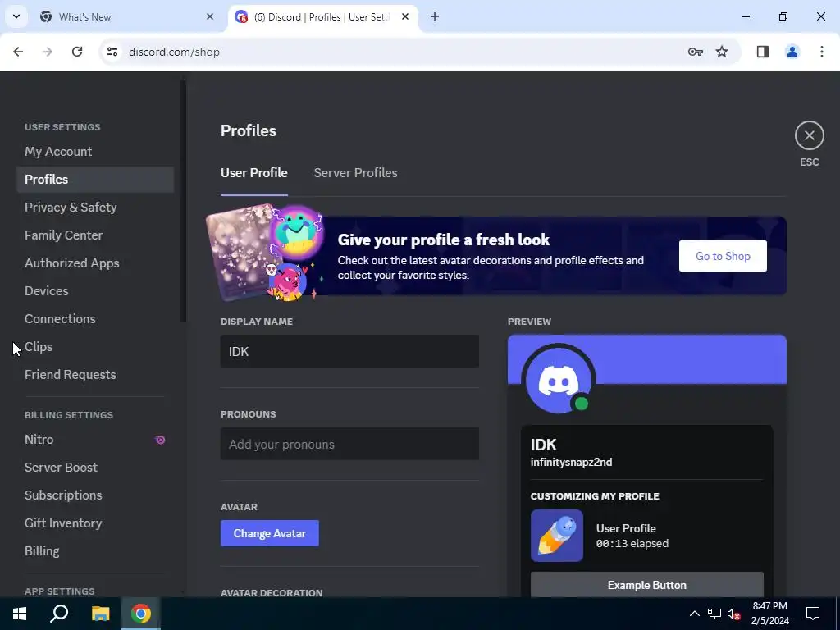Click infinitysnapz2nd username in preview
Viewport: 840px width, 630px height.
coord(571,463)
